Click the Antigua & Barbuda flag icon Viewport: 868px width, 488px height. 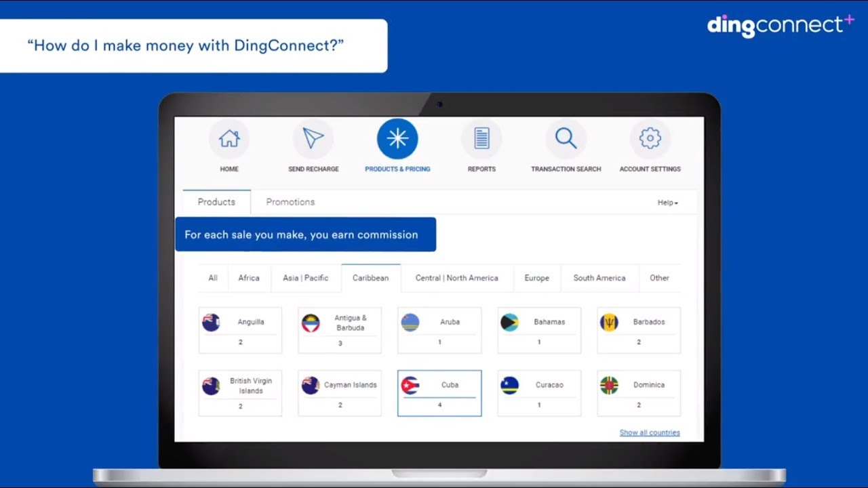point(311,323)
